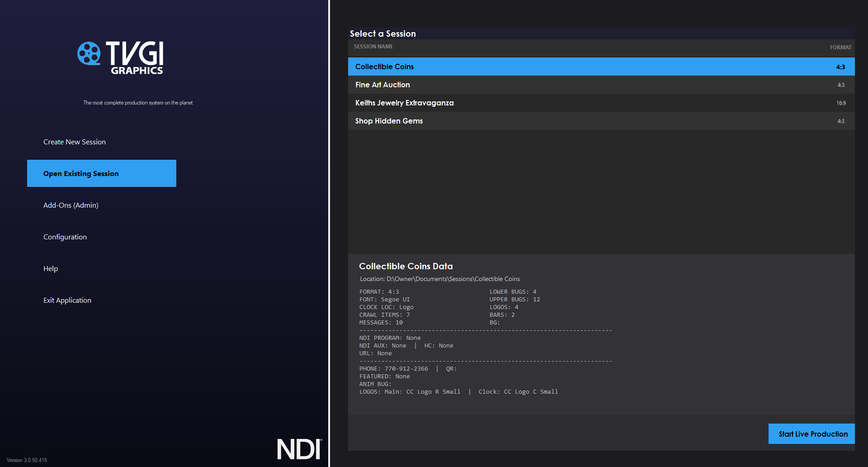Image resolution: width=868 pixels, height=467 pixels.
Task: Click the TVGI Graphics logo
Action: click(x=121, y=57)
